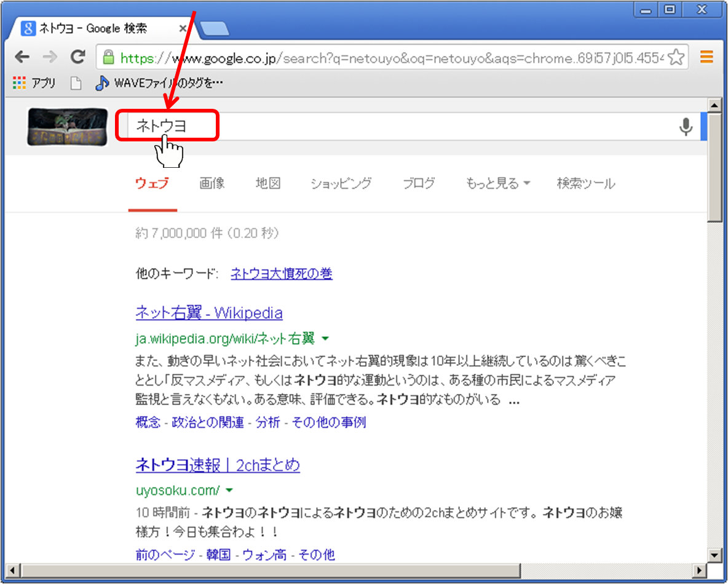Open the Chrome menu hamburger icon
728x584 pixels.
click(706, 58)
